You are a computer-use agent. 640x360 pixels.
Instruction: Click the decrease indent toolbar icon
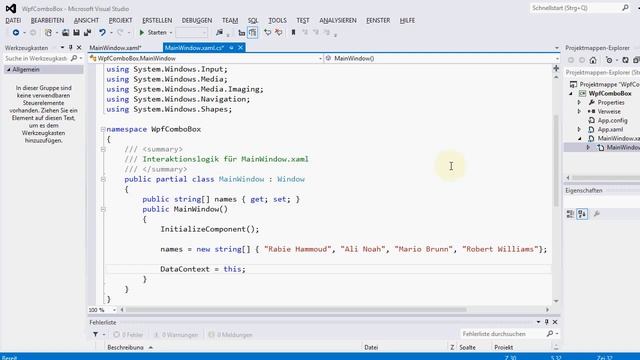tap(242, 33)
